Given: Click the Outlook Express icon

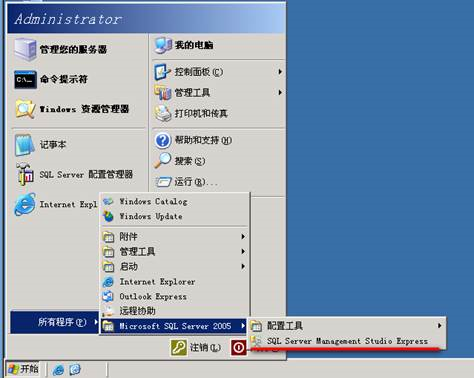Looking at the screenshot, I should (108, 296).
